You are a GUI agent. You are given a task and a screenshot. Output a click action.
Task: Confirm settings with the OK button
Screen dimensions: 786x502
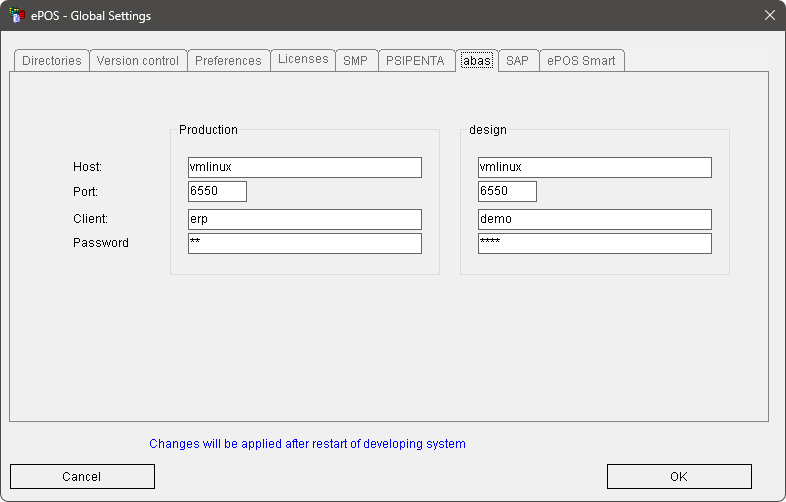679,477
